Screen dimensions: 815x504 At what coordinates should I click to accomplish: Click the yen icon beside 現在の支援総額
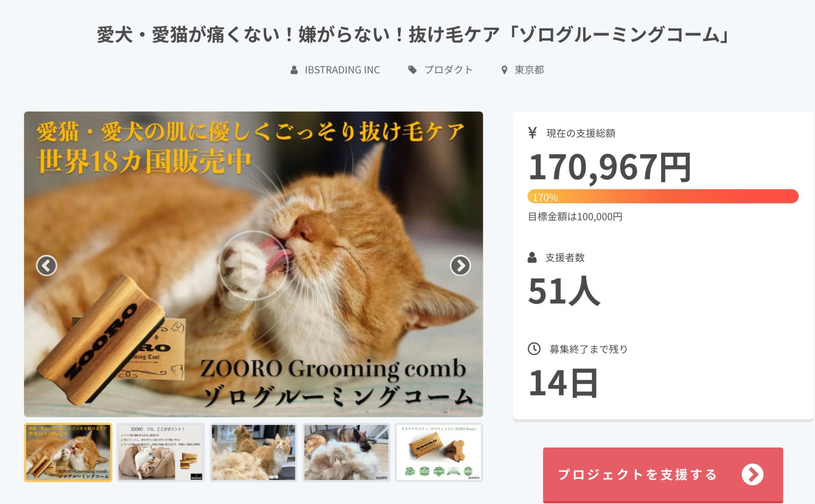[532, 132]
